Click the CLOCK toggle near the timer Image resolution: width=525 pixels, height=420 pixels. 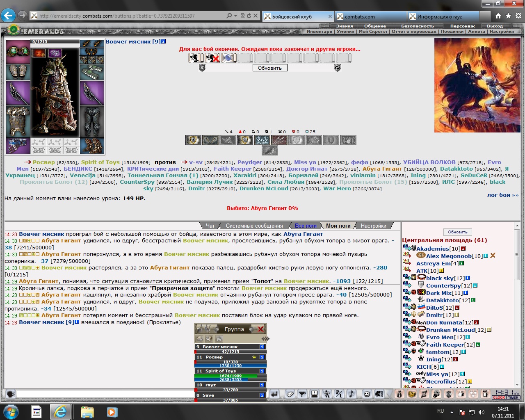[499, 397]
